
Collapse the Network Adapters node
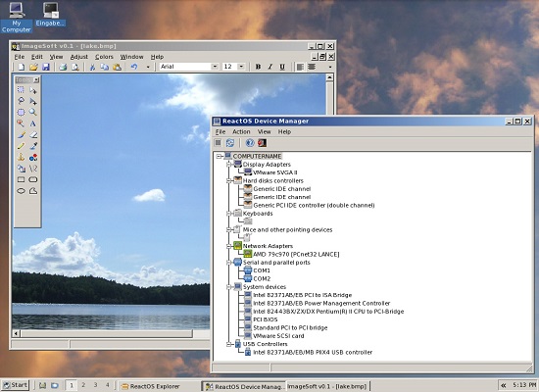[x=229, y=246]
